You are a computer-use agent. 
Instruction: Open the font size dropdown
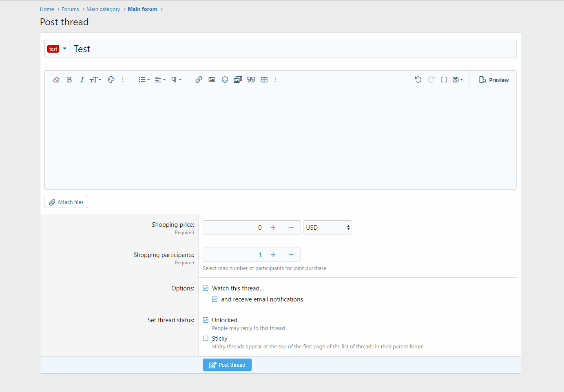[95, 80]
